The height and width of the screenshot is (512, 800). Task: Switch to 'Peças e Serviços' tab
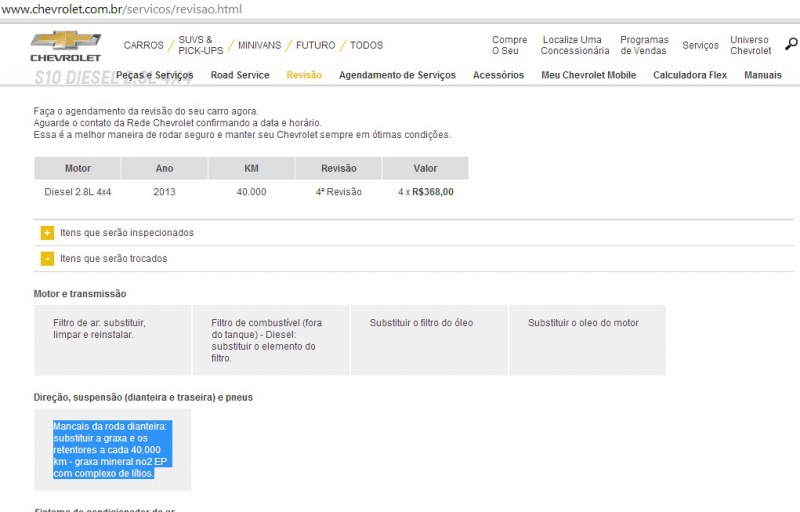coord(155,75)
